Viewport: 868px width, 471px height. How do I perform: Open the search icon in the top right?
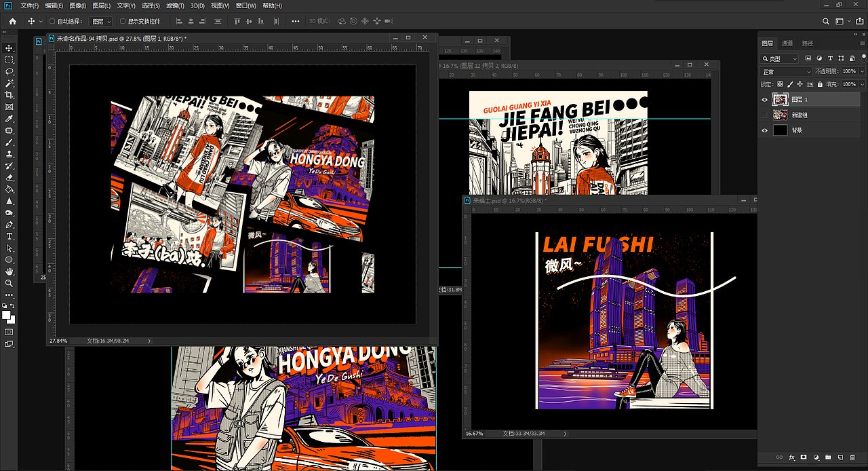coord(826,21)
